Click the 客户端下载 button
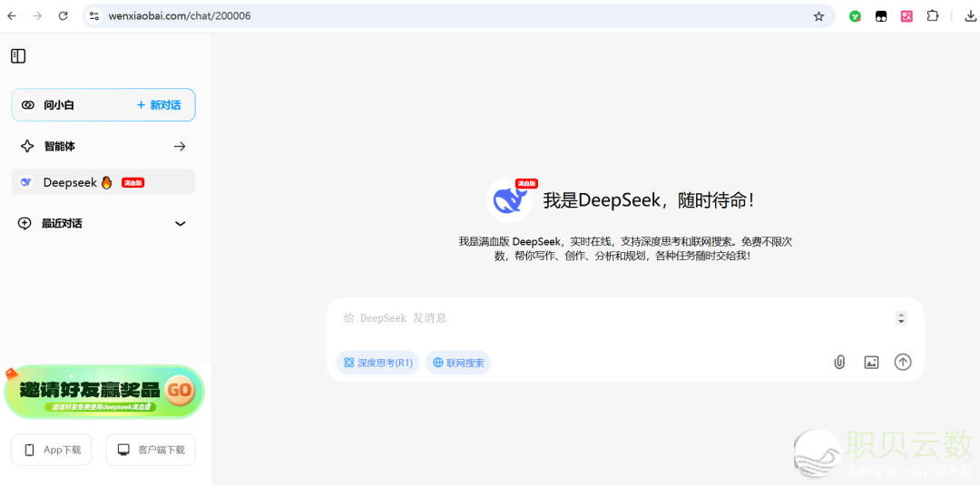980x485 pixels. (x=151, y=450)
